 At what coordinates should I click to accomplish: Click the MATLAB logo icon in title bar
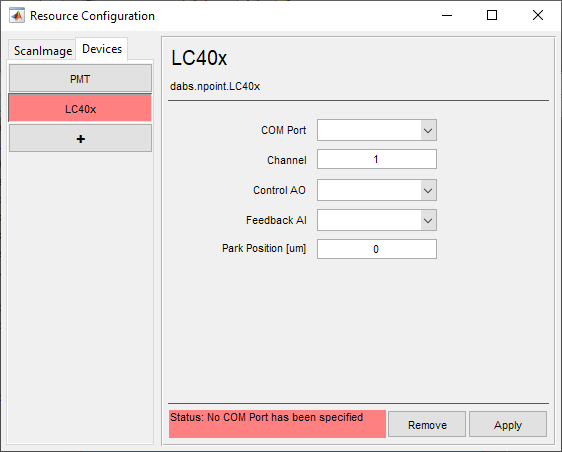coord(17,16)
